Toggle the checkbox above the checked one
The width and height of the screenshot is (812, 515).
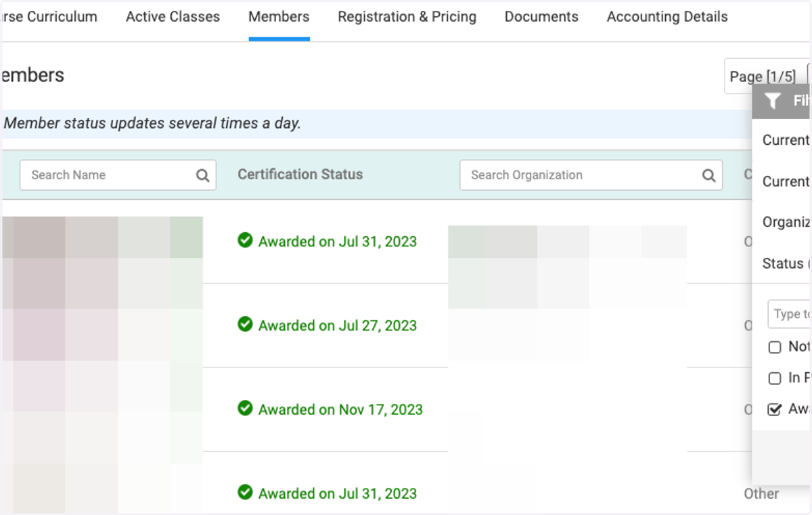click(775, 378)
